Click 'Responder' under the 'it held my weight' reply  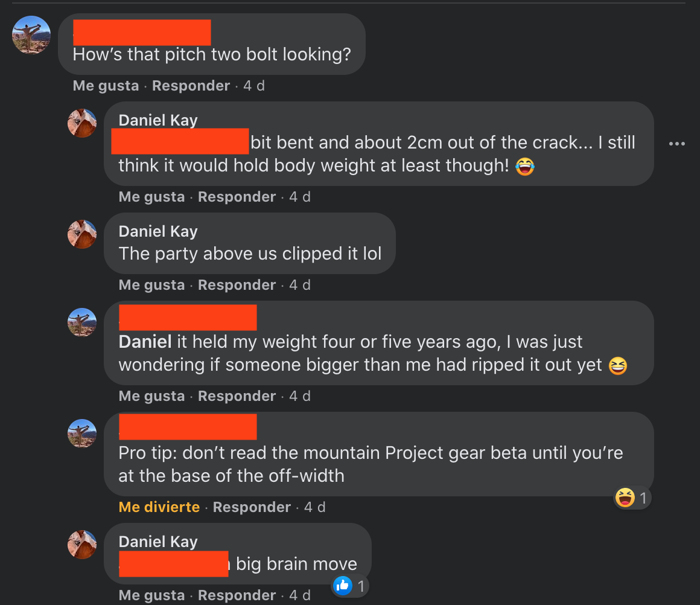pyautogui.click(x=237, y=396)
